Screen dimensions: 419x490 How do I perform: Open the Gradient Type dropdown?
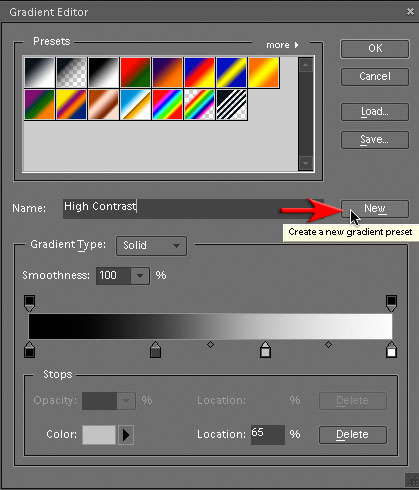(151, 246)
